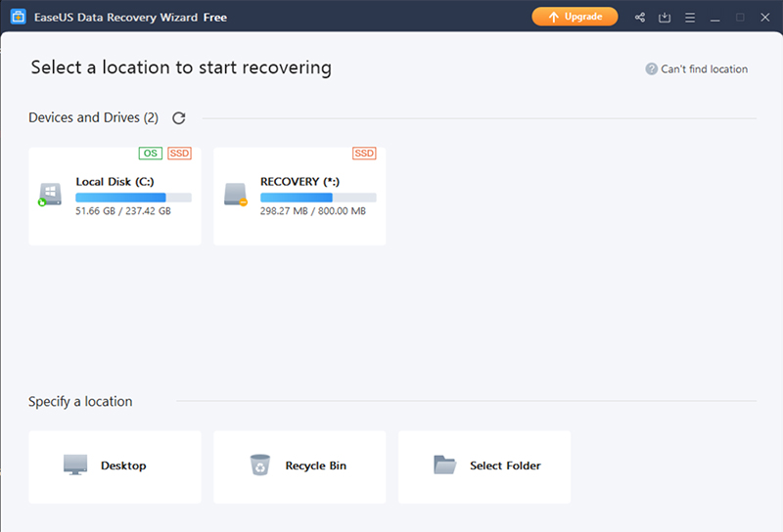Select the RECOVERY (*:) drive card

[x=299, y=197]
